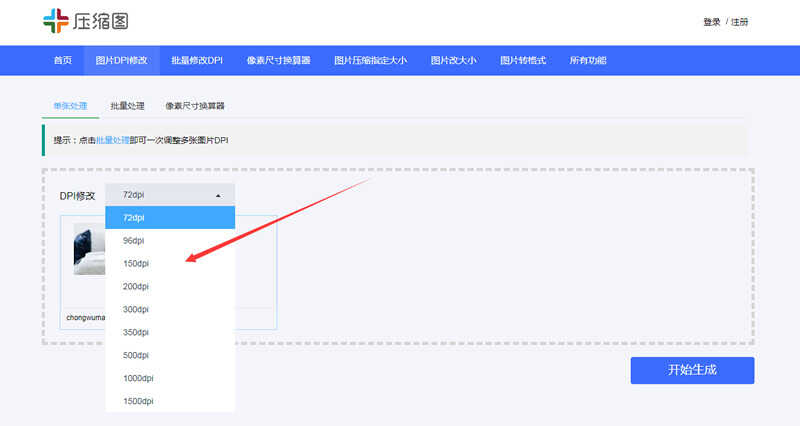The image size is (800, 426).
Task: Open the 首页 navigation item
Action: [x=63, y=60]
